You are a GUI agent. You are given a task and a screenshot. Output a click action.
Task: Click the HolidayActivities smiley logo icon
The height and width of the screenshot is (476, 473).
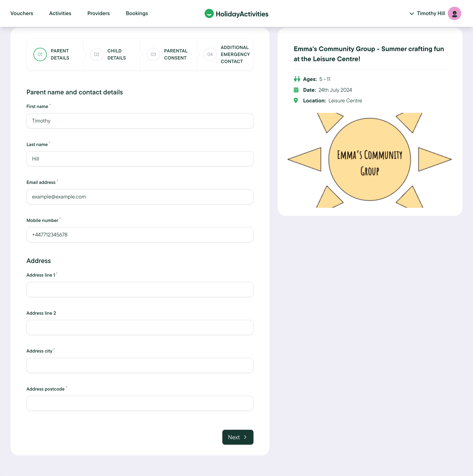(209, 14)
